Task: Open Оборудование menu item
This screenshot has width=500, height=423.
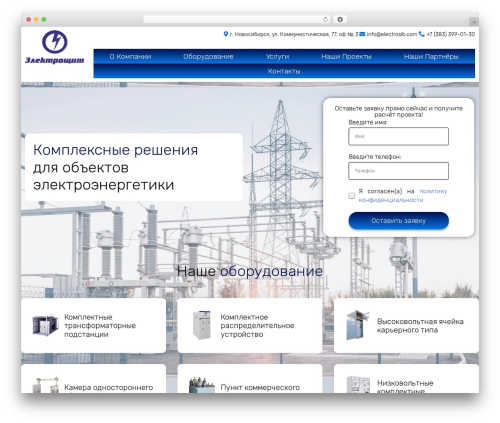Action: tap(208, 57)
